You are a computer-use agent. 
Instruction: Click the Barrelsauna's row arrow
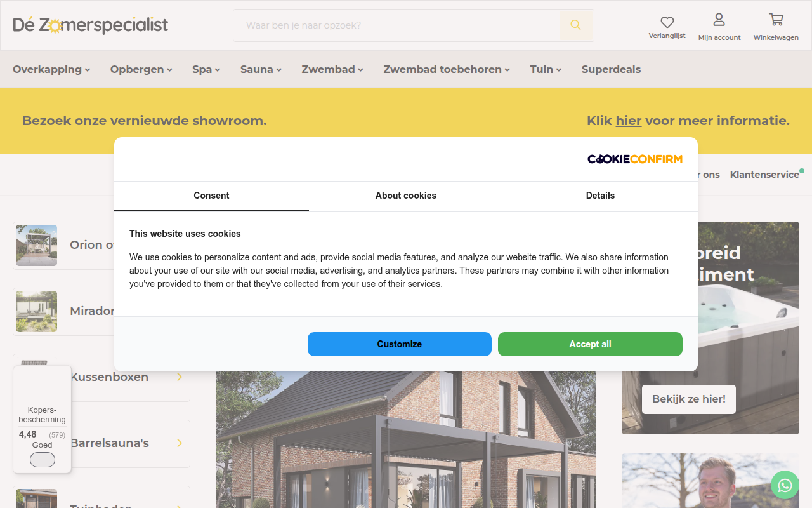[x=180, y=443]
